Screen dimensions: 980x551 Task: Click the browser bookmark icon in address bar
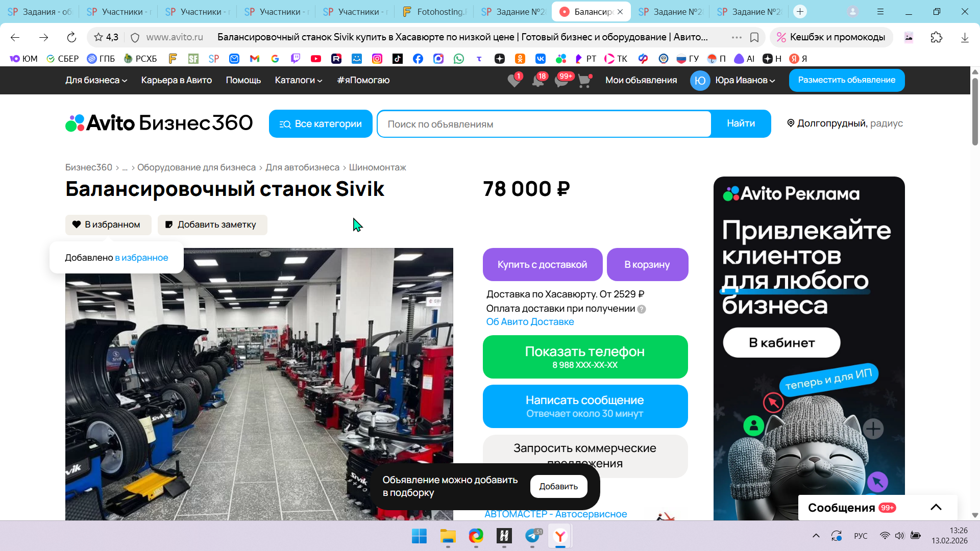pyautogui.click(x=754, y=37)
